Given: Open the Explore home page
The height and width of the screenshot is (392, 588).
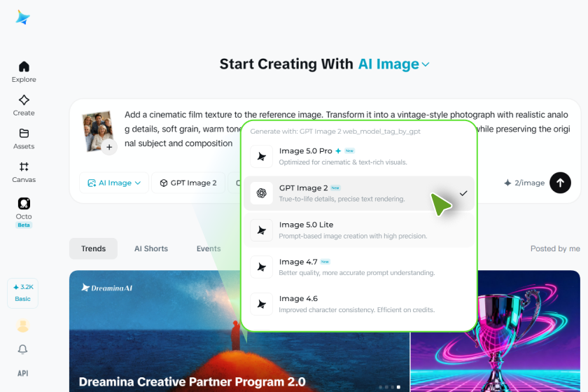Looking at the screenshot, I should [x=24, y=72].
